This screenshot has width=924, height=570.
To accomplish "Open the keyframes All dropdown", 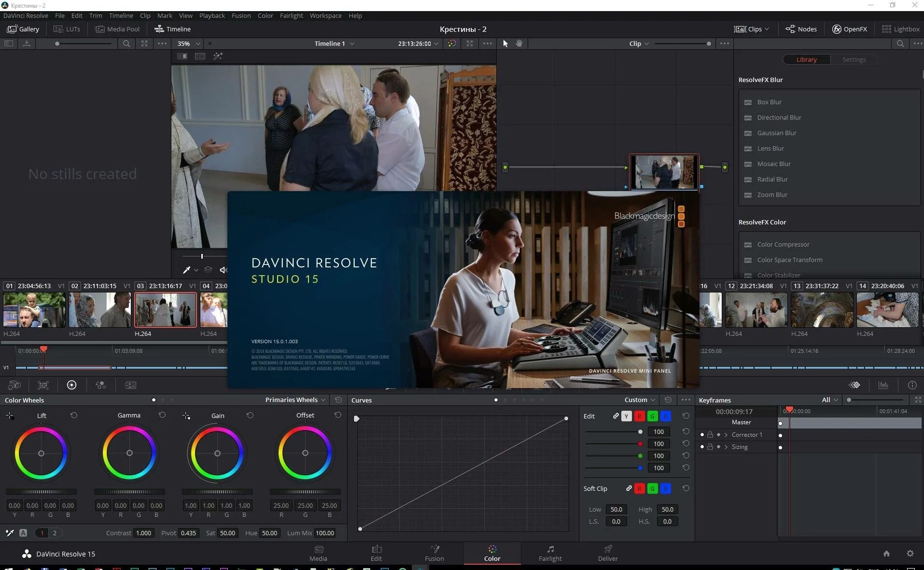I will pos(830,400).
